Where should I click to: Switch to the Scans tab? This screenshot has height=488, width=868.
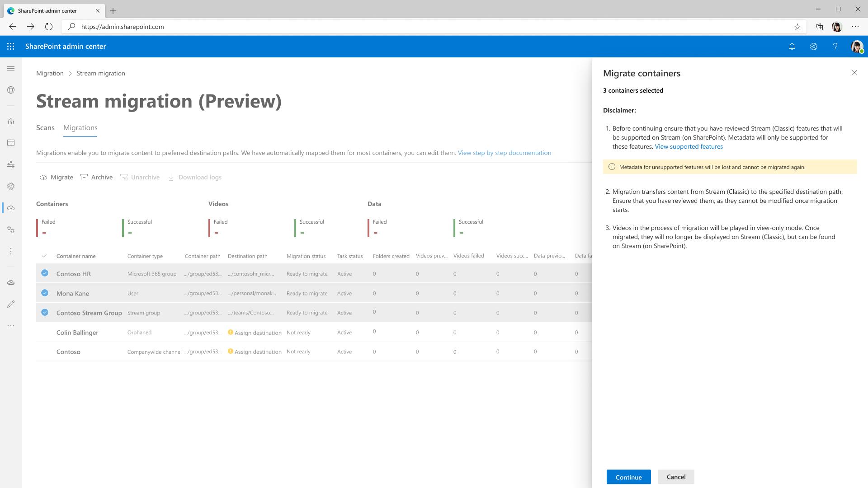pyautogui.click(x=45, y=127)
